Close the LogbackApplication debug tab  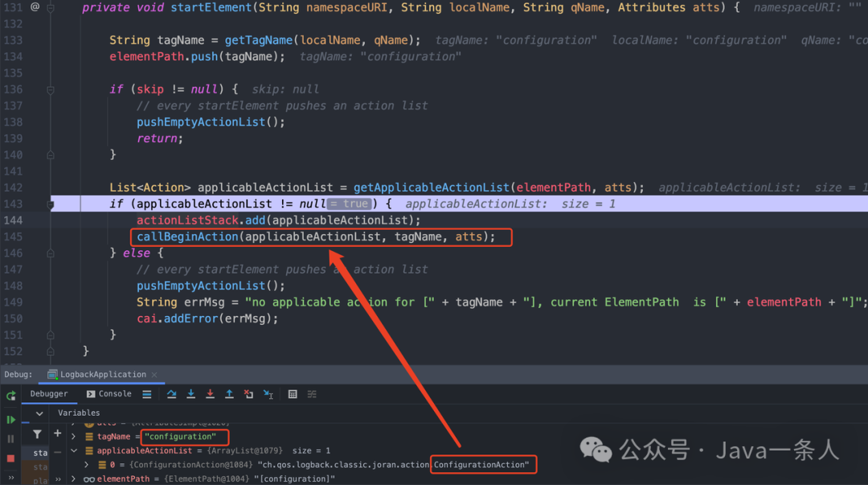(x=154, y=375)
